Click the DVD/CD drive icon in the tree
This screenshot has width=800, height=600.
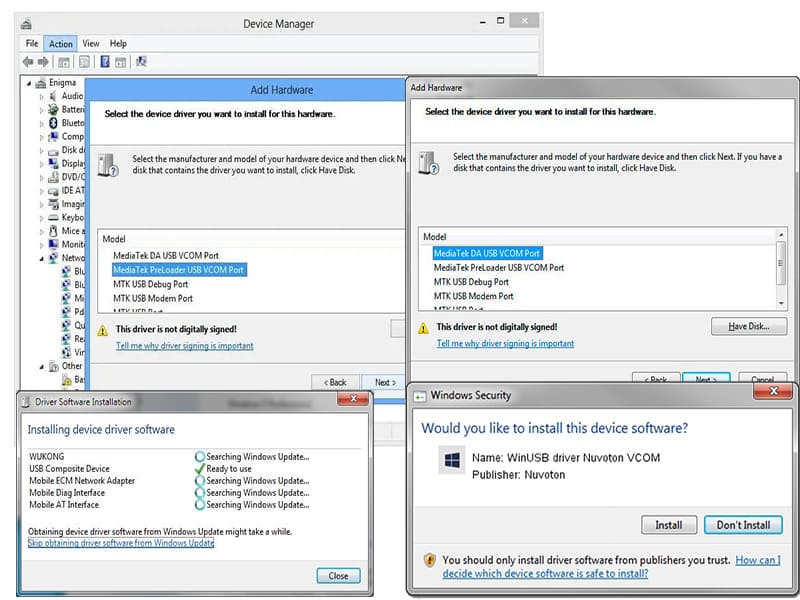point(53,177)
